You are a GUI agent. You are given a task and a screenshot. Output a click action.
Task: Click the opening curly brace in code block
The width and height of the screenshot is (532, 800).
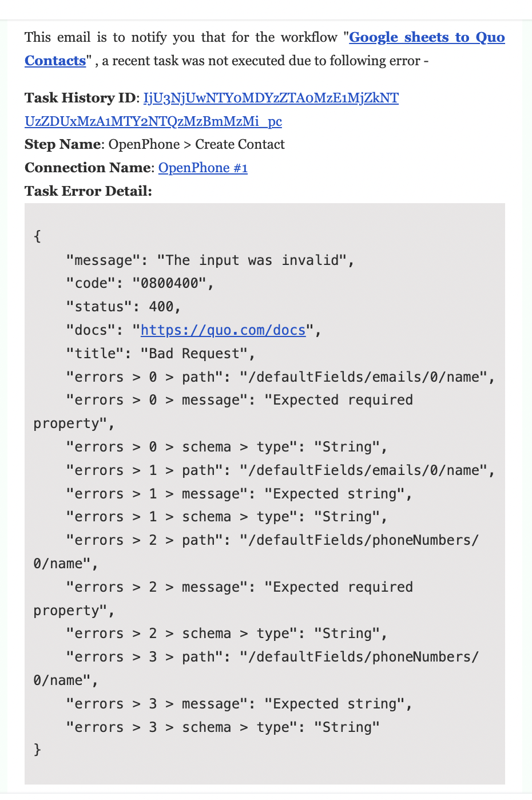tap(37, 236)
